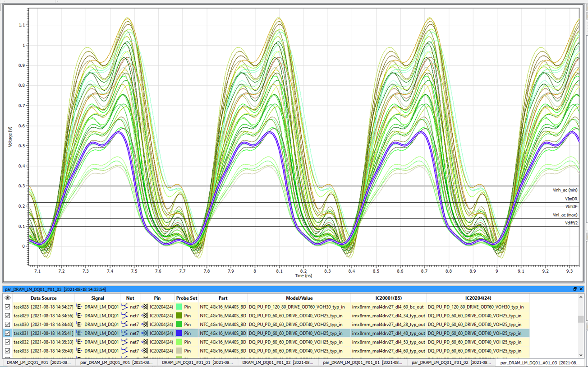
Task: Click the IC20204(24) pin icon in task030 row
Action: [145, 324]
